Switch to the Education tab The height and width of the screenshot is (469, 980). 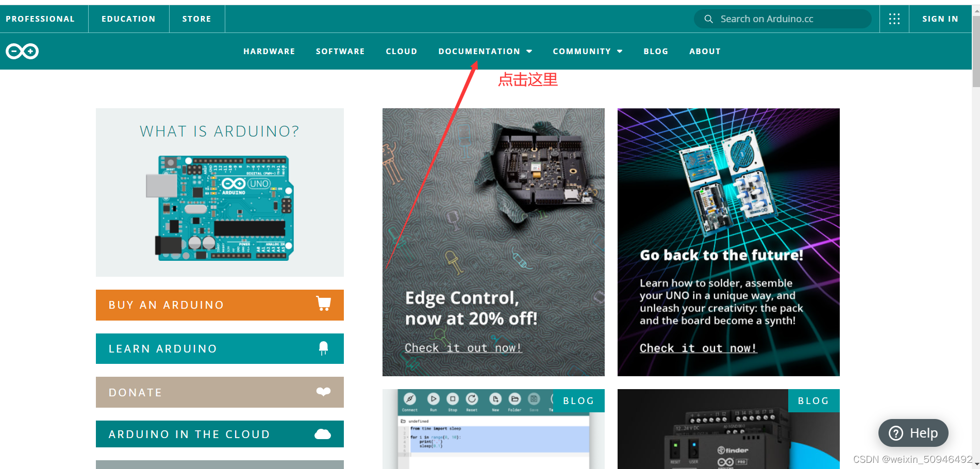(128, 19)
